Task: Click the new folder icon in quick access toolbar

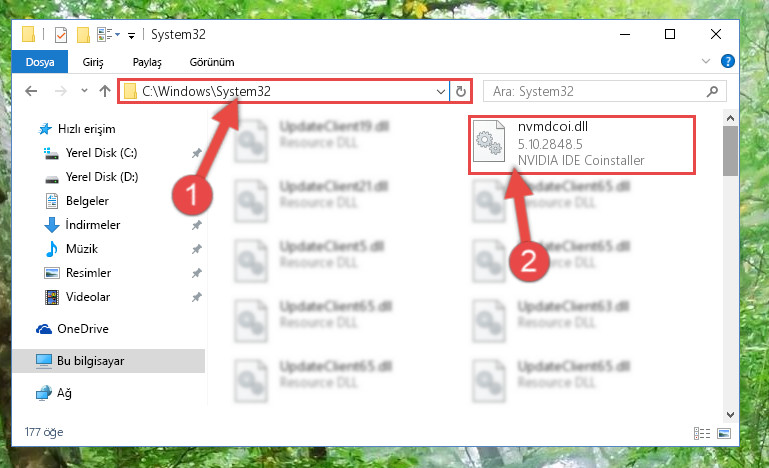Action: 83,35
